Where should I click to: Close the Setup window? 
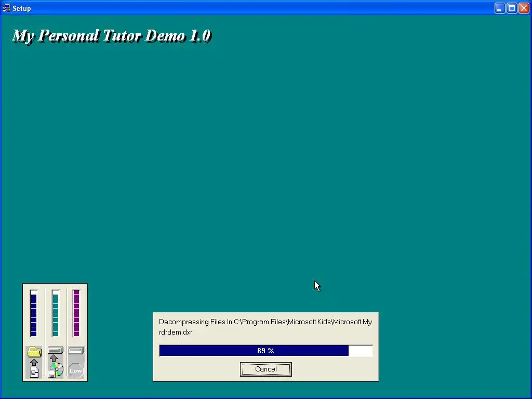coord(524,8)
